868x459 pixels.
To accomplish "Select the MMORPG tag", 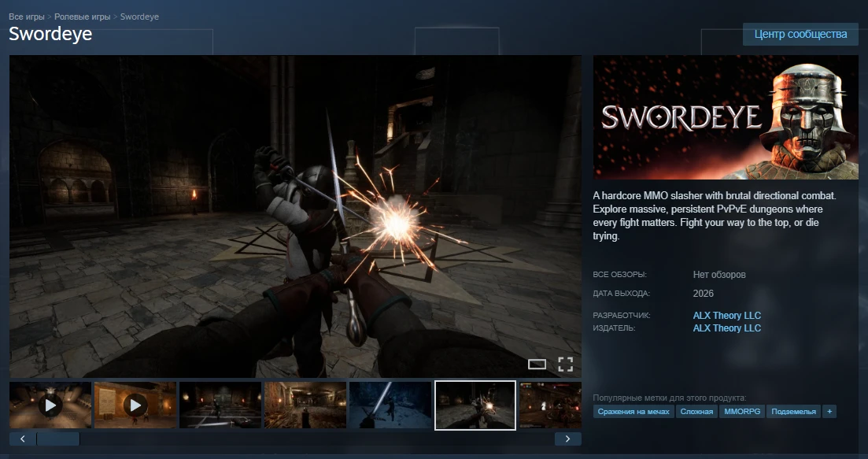I will click(x=741, y=412).
